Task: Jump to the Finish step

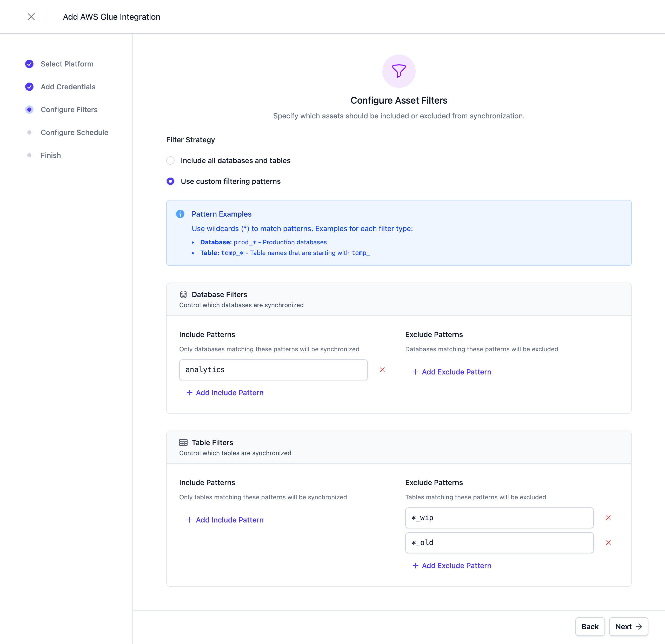Action: [51, 155]
